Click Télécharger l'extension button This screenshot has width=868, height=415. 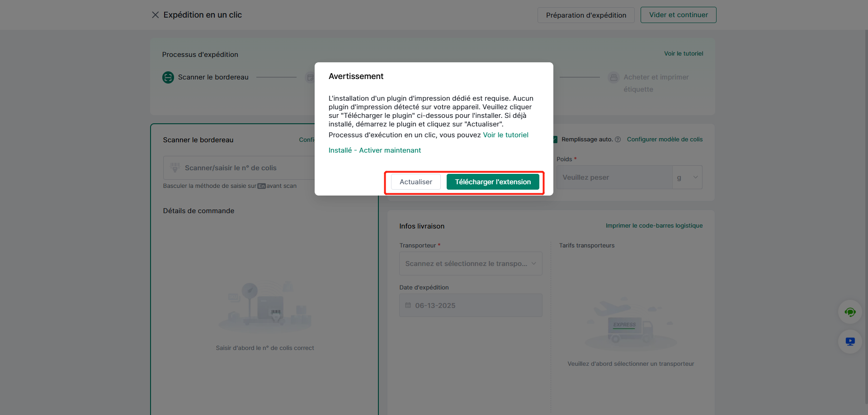tap(493, 182)
